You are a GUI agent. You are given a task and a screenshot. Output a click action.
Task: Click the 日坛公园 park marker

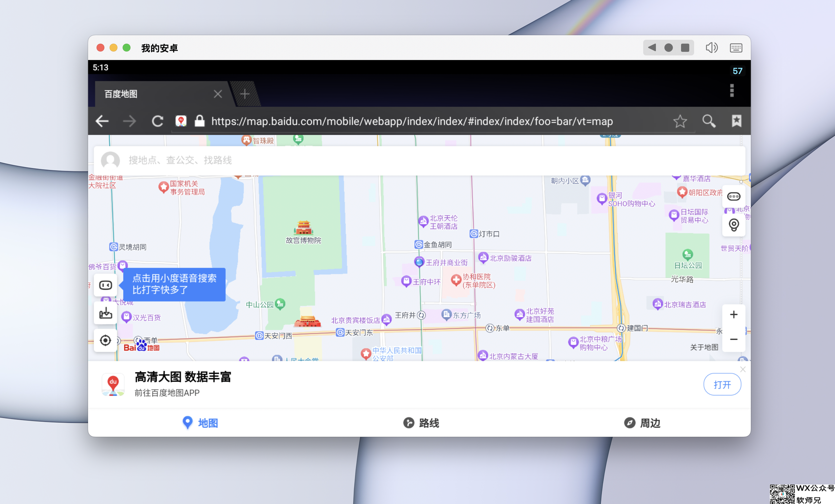point(687,255)
